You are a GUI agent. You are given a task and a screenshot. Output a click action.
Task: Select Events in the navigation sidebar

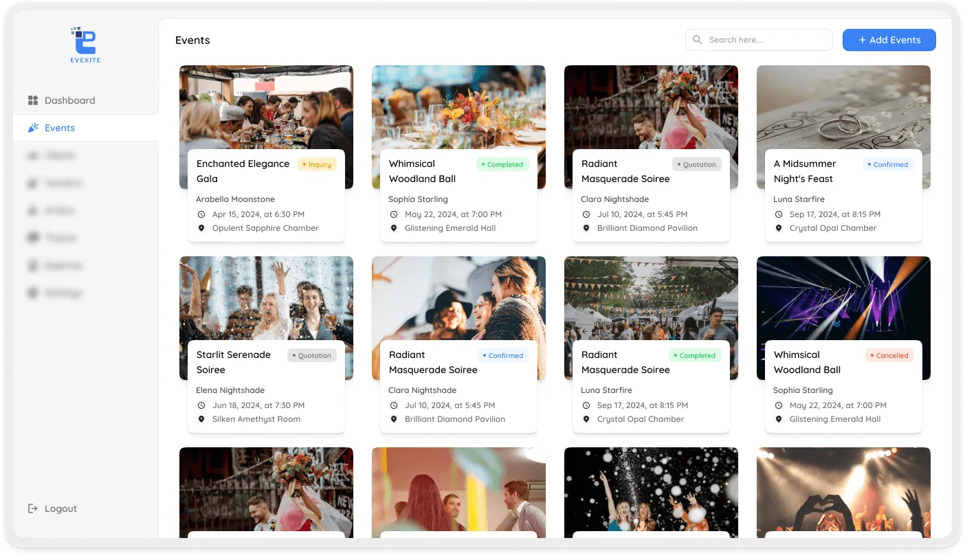[60, 128]
